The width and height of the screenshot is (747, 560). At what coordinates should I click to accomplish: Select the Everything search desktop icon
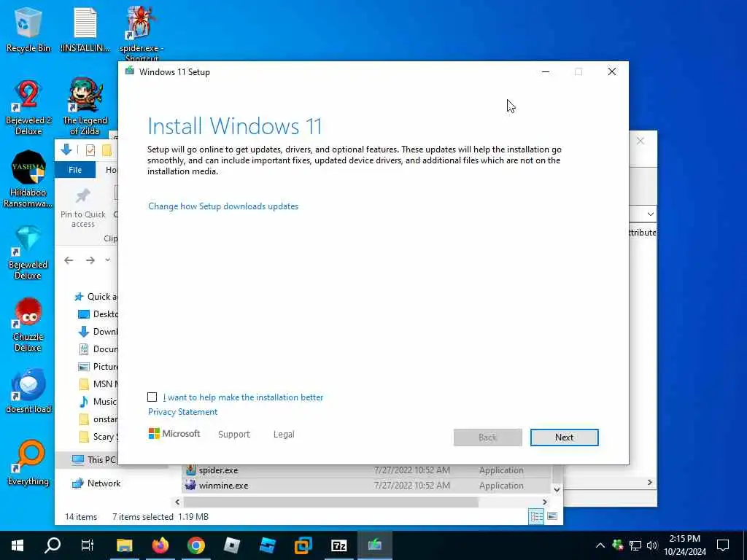pyautogui.click(x=28, y=463)
